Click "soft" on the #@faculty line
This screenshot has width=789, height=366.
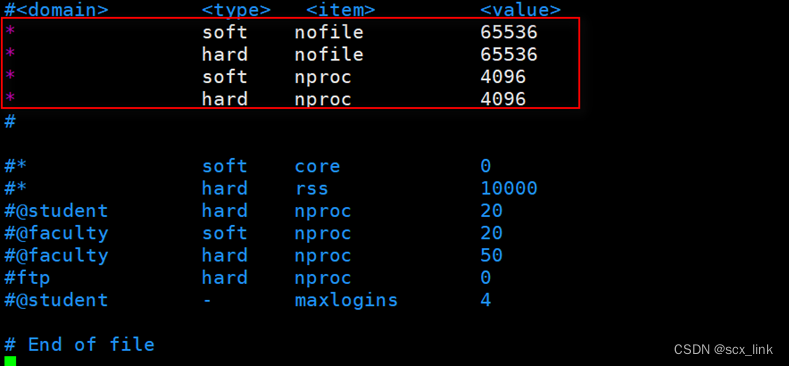tap(224, 233)
